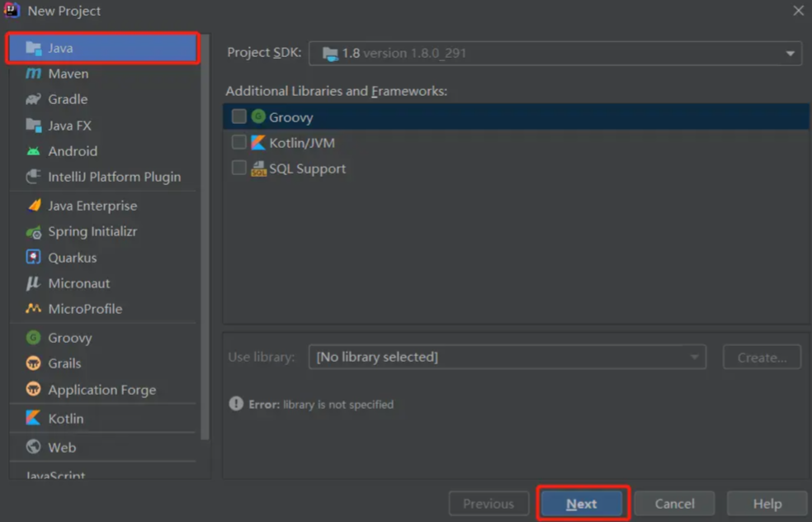Select the Quarkus project type
This screenshot has height=522, width=812.
[x=102, y=258]
